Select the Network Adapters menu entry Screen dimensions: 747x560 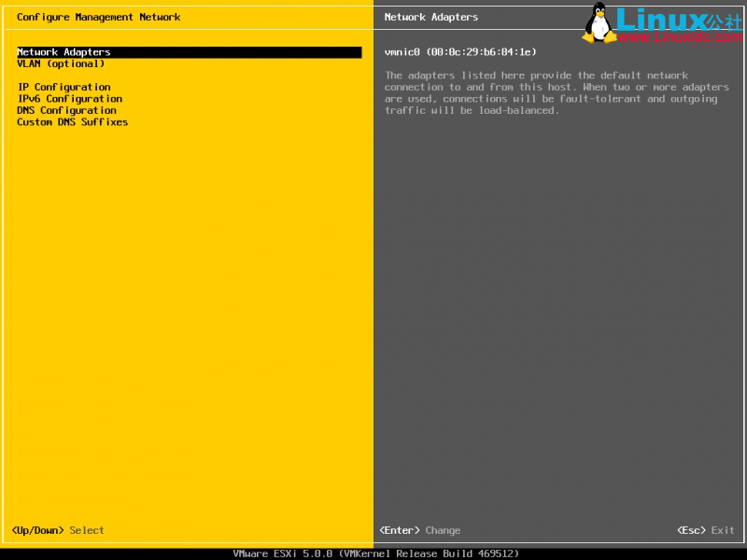point(190,52)
